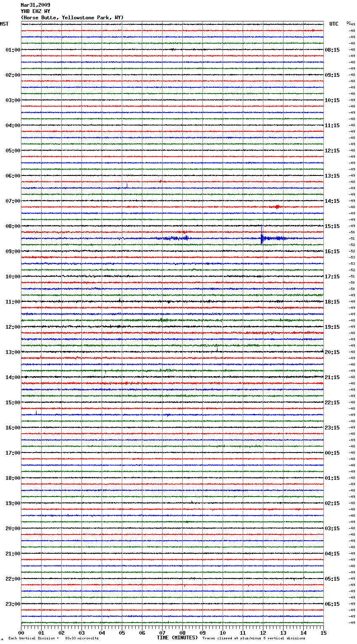
Task: Click minute 12 on the bottom time axis
Action: 263,633
